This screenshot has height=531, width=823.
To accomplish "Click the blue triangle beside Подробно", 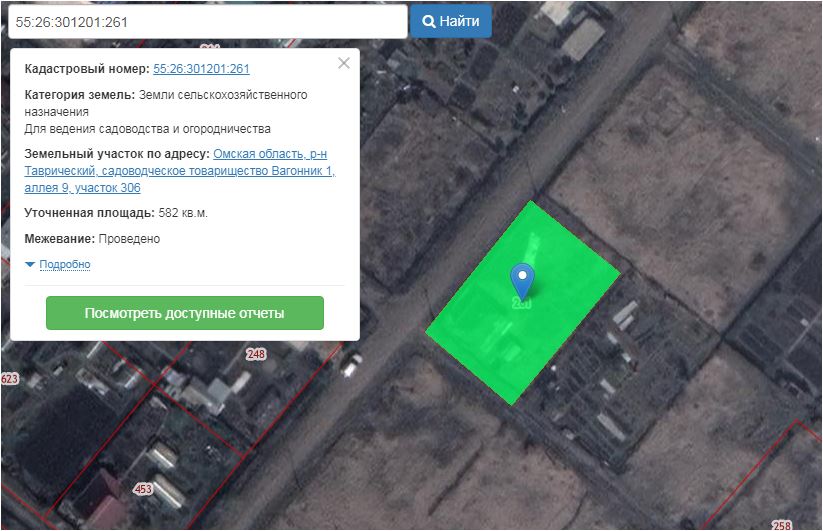I will (31, 264).
